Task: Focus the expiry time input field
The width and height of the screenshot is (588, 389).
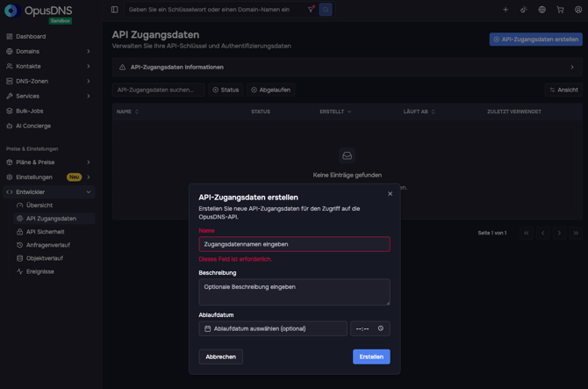Action: 370,328
